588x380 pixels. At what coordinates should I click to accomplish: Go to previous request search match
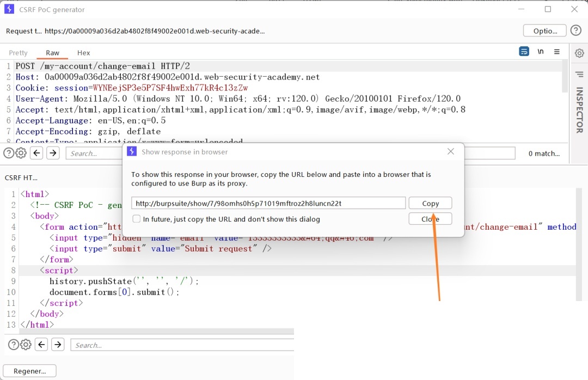tap(36, 153)
